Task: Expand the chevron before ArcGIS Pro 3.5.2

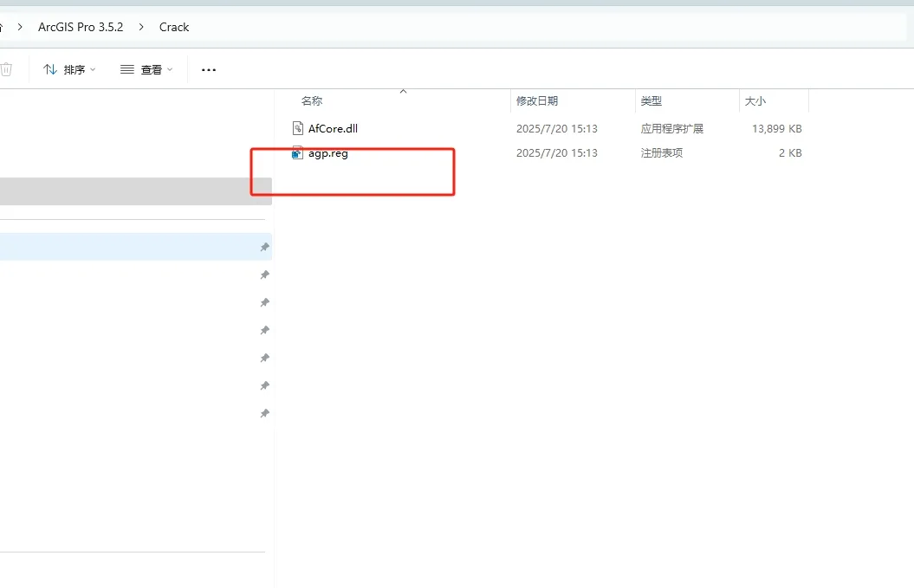Action: [x=20, y=27]
